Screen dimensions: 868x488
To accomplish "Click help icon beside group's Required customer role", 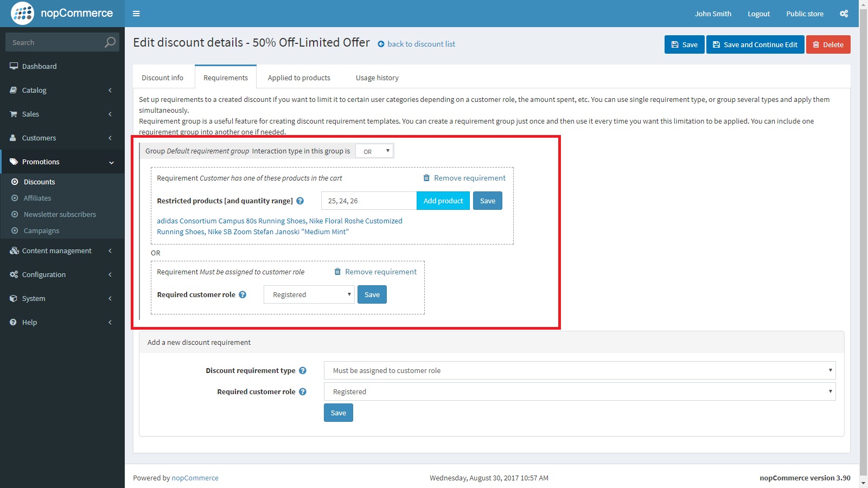I will tap(242, 294).
